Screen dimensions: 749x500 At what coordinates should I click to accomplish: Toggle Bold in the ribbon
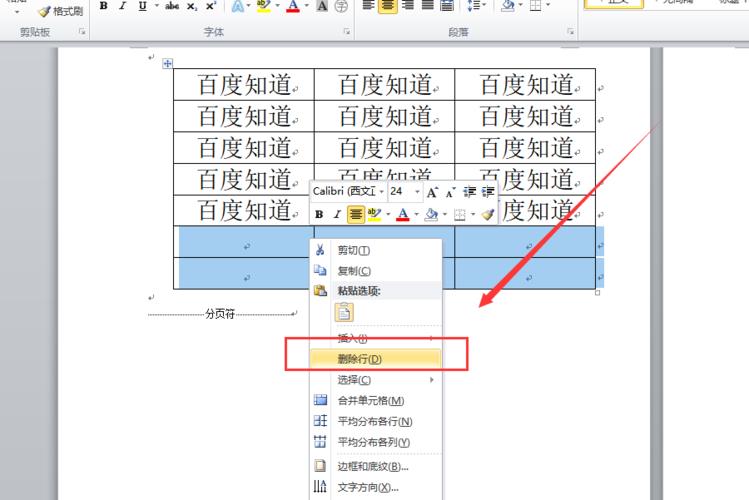(x=103, y=6)
